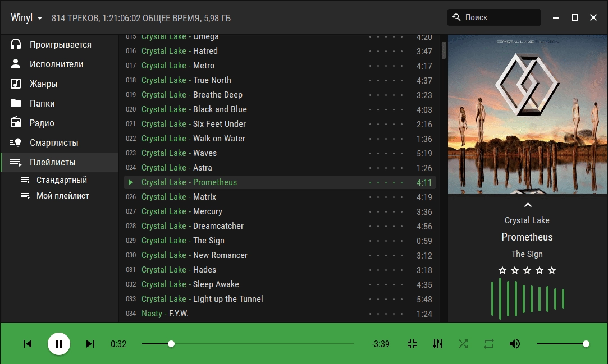Open the Мой плейлист playlist

pyautogui.click(x=60, y=196)
